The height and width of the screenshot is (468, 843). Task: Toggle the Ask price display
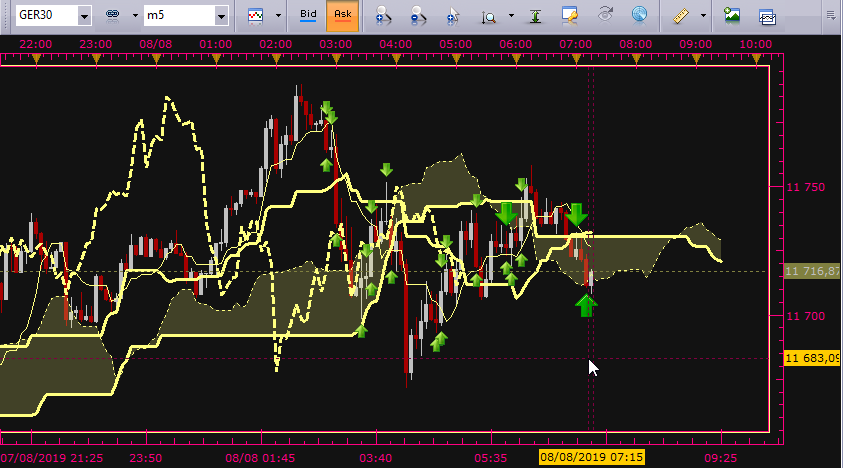point(342,15)
